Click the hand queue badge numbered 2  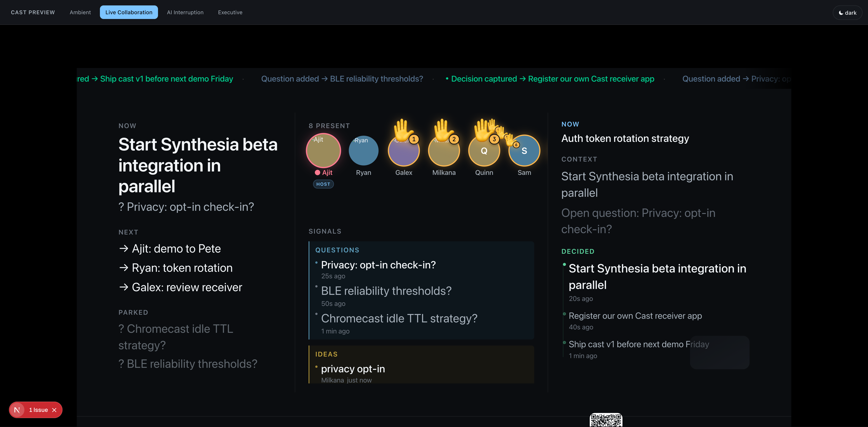click(454, 139)
